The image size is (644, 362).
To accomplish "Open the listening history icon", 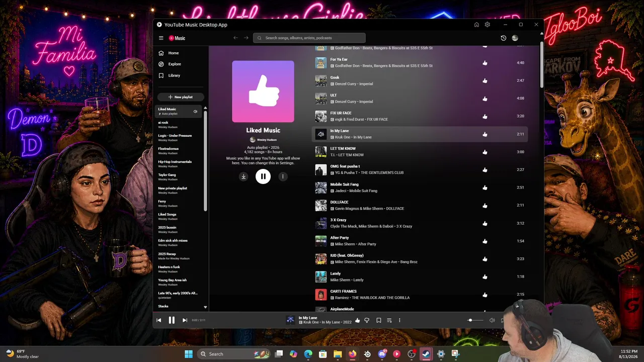I will point(503,38).
